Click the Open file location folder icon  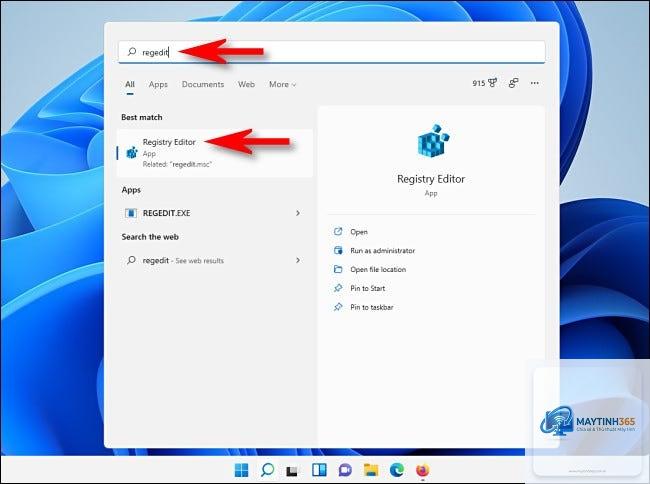coord(338,269)
